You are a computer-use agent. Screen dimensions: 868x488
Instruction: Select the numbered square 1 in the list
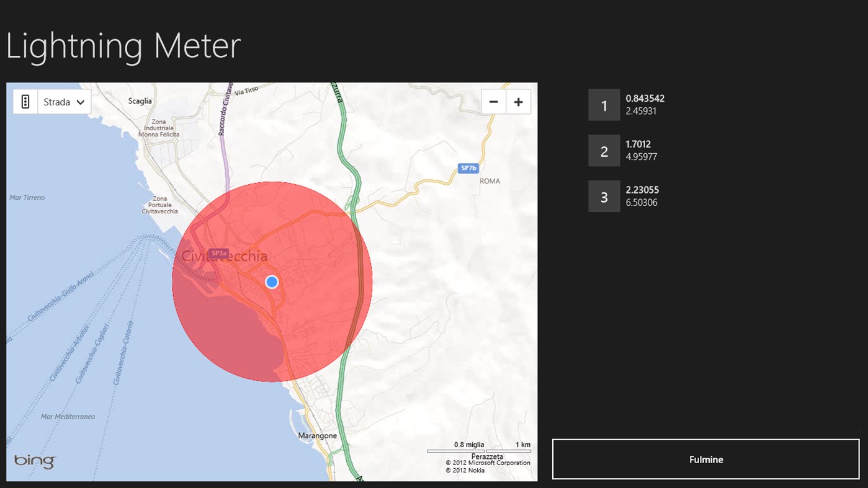pos(603,105)
